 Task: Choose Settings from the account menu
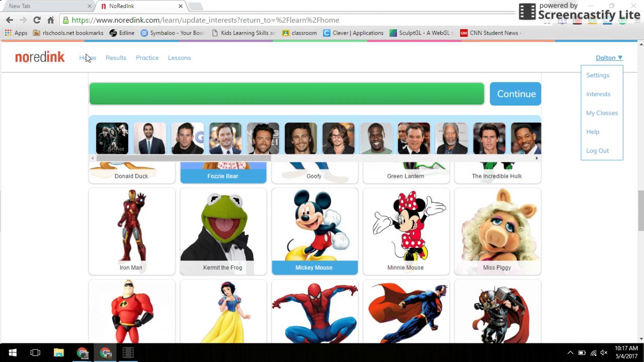coord(598,75)
